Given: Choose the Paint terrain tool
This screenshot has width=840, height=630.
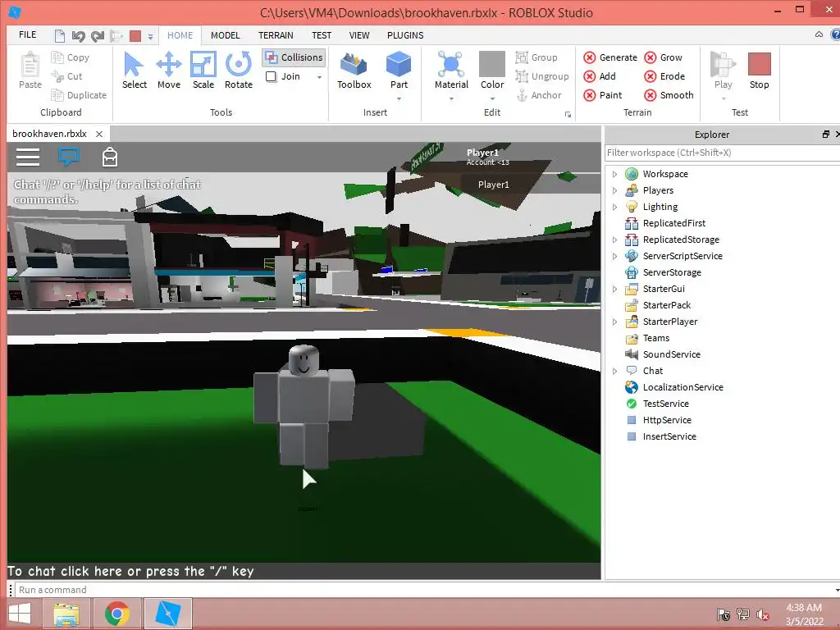Looking at the screenshot, I should [x=603, y=95].
